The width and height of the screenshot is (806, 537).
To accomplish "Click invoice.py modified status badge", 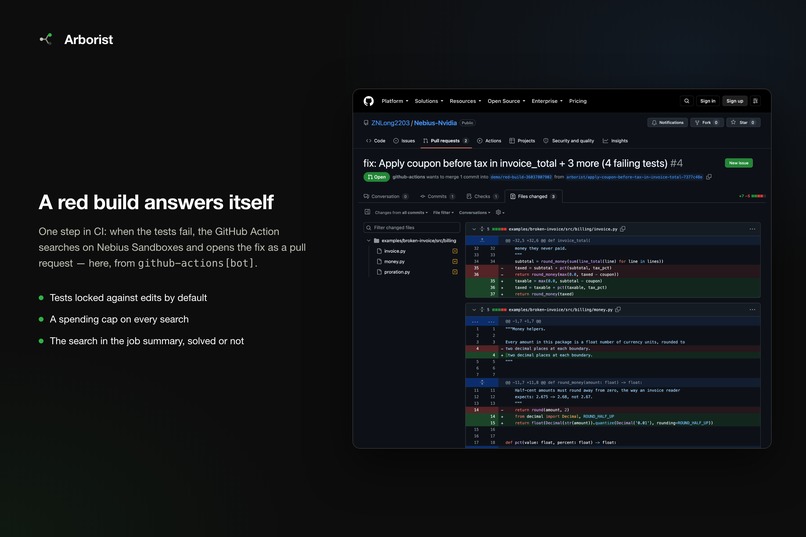I will click(x=454, y=251).
